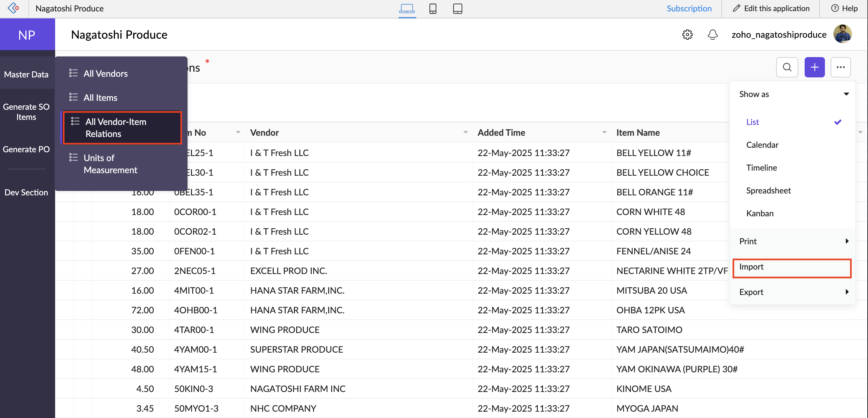
Task: Click item number 0FEN00-1
Action: (x=194, y=251)
